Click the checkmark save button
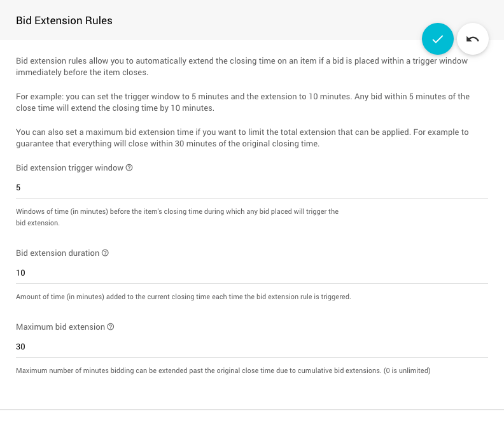The image size is (504, 422). coord(437,39)
